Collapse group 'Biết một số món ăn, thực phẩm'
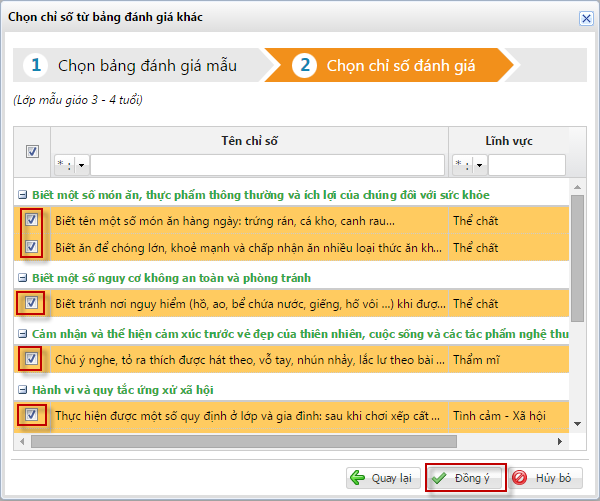The width and height of the screenshot is (600, 501). 23,195
